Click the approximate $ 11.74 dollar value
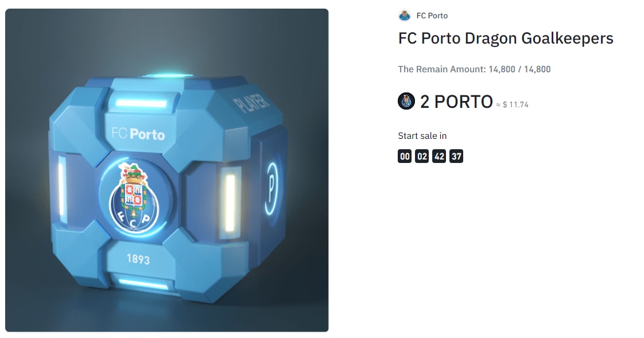The image size is (644, 338). 512,104
